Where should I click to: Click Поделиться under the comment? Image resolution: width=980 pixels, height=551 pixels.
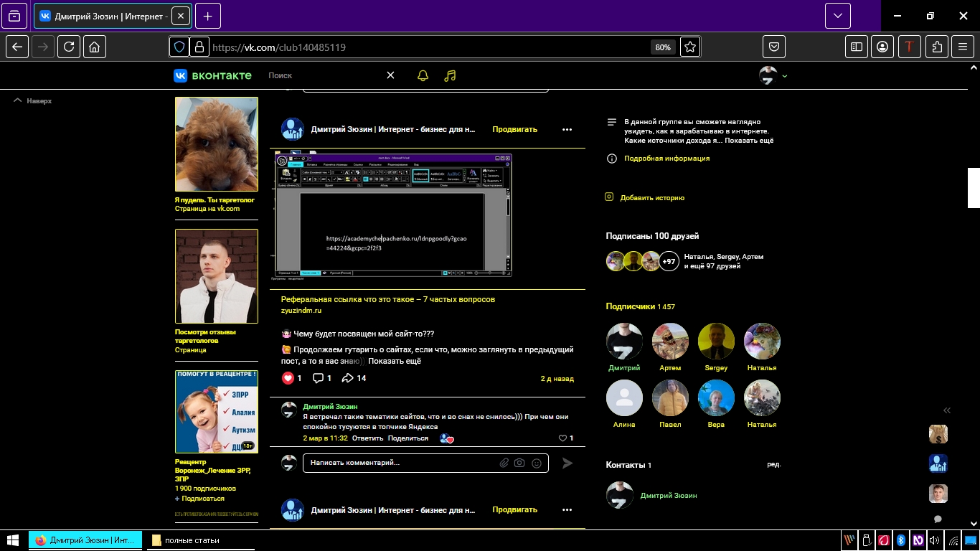coord(408,438)
